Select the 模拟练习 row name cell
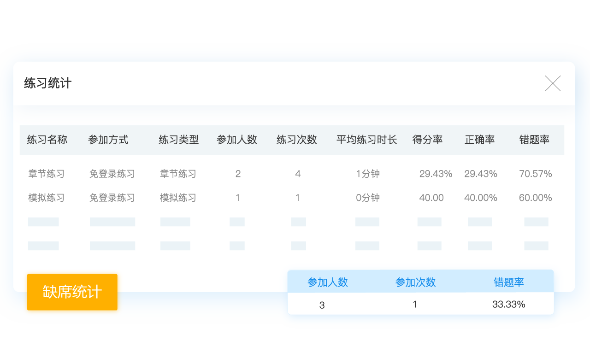The image size is (590, 364). pos(46,198)
